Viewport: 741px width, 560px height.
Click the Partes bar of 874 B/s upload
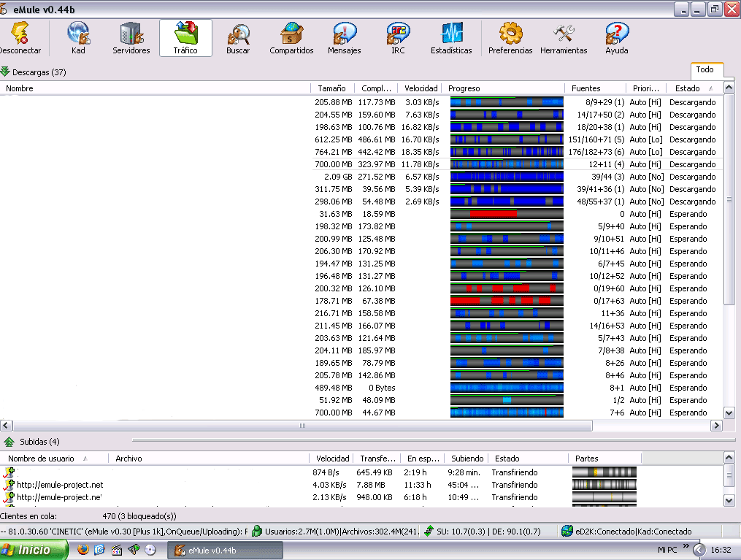[604, 472]
